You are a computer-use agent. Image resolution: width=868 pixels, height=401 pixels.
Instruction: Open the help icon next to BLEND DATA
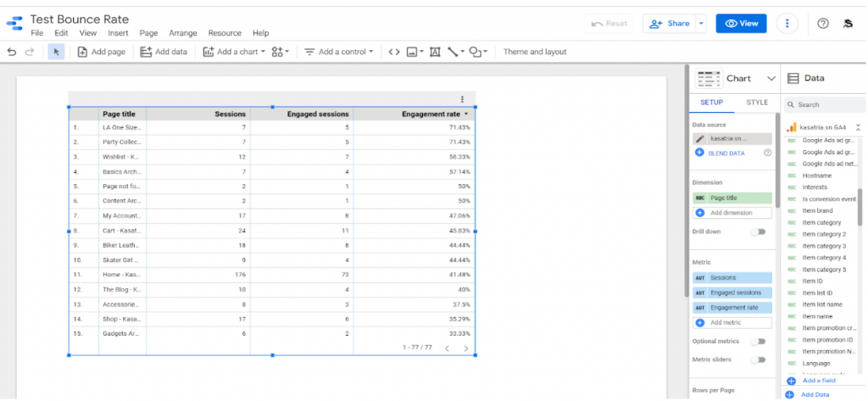click(x=767, y=153)
